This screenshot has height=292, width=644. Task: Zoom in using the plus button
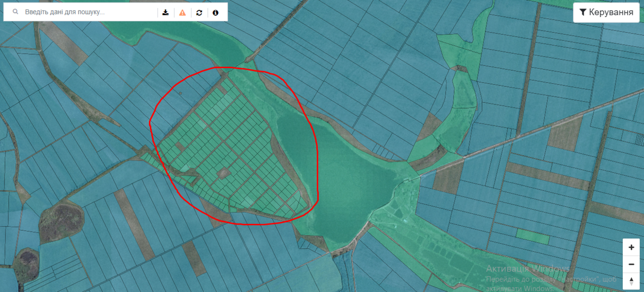(631, 247)
